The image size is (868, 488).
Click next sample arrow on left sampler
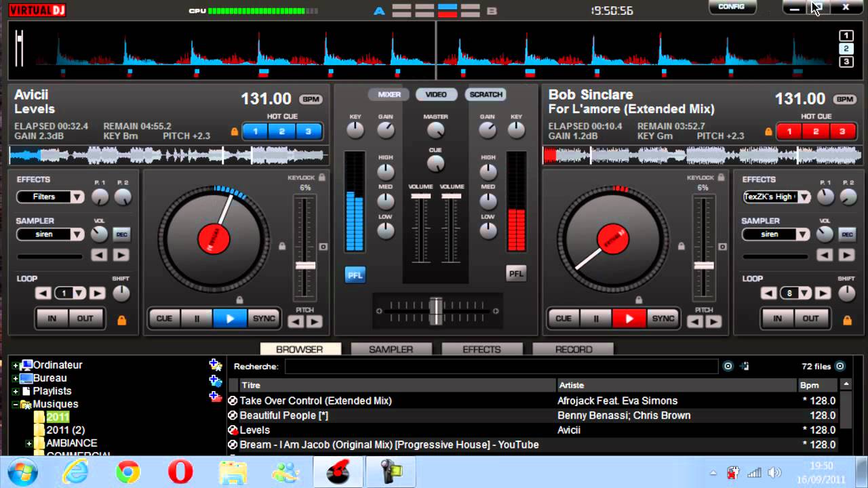point(121,256)
